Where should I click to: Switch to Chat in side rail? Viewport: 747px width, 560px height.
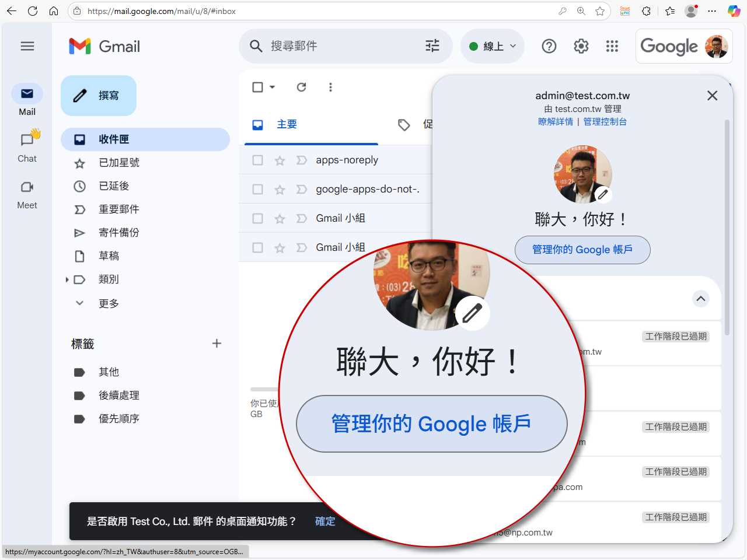(27, 146)
